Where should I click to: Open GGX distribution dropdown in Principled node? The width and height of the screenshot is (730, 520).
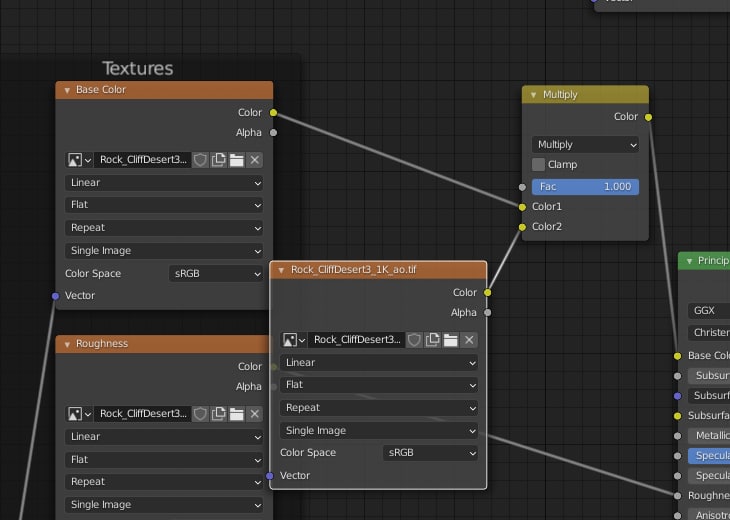point(709,311)
